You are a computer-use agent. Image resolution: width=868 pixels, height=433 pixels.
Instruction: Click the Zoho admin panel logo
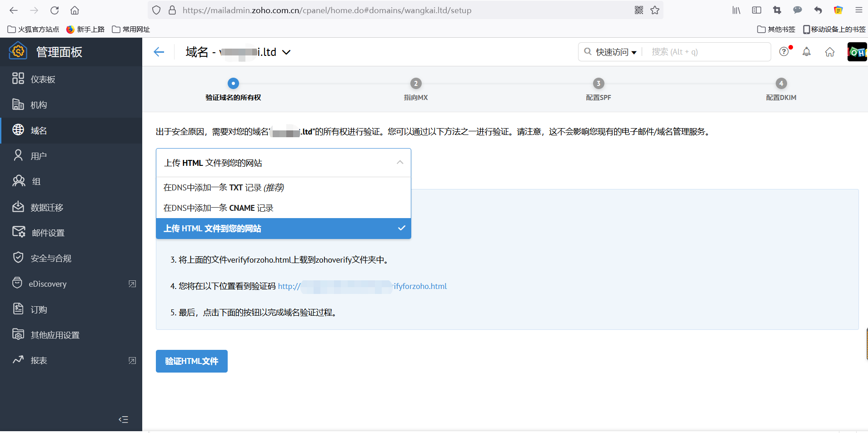click(18, 51)
